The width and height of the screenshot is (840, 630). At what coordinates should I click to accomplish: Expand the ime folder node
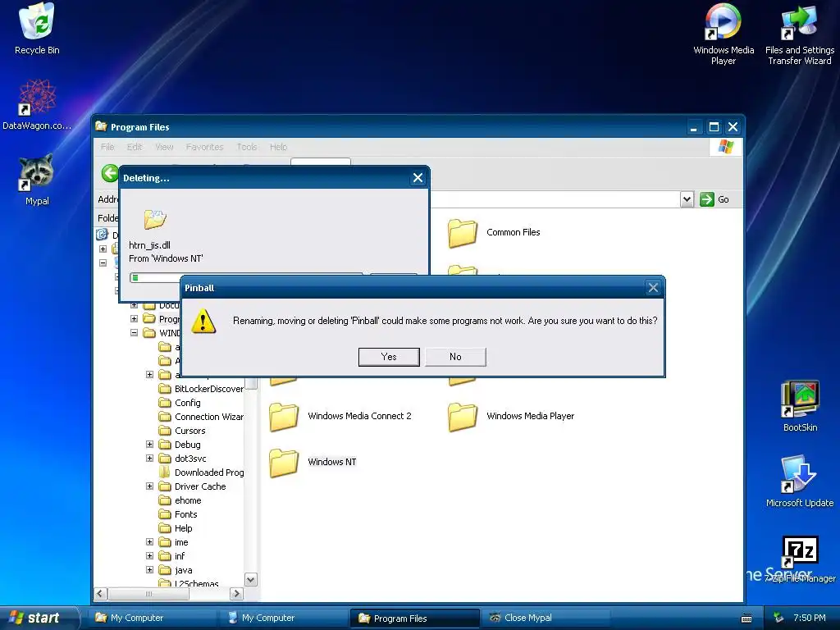pos(149,542)
